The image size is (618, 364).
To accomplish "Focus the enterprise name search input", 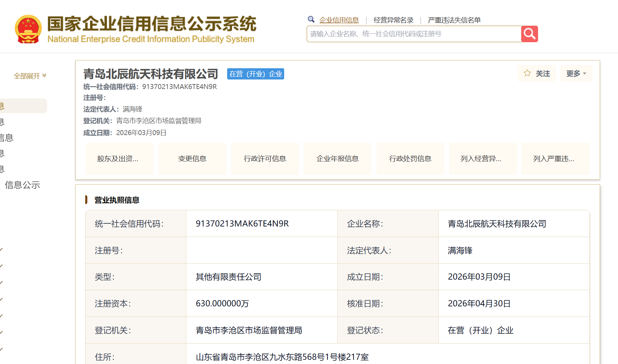I will pos(414,34).
